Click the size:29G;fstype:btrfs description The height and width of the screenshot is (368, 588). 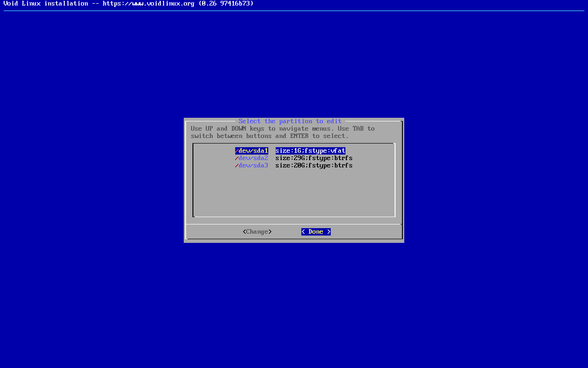[x=314, y=158]
